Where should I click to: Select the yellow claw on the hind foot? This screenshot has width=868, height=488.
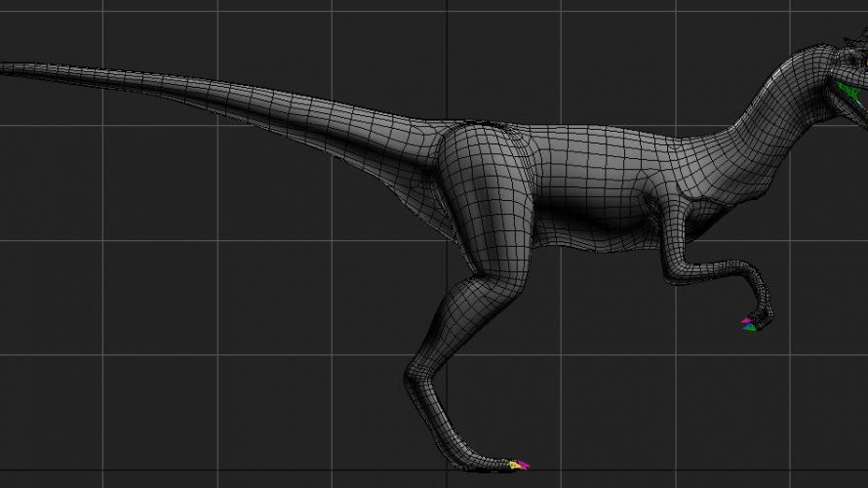pos(513,467)
